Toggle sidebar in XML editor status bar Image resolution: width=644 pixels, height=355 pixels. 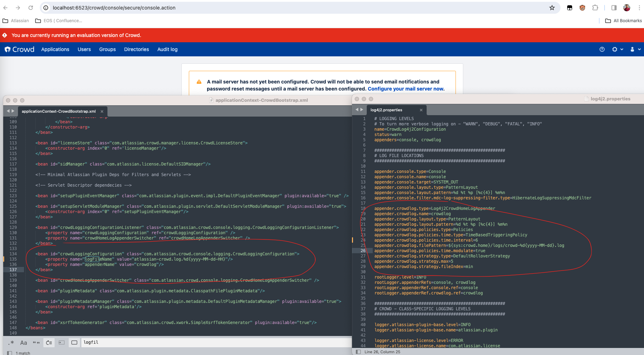(x=10, y=353)
